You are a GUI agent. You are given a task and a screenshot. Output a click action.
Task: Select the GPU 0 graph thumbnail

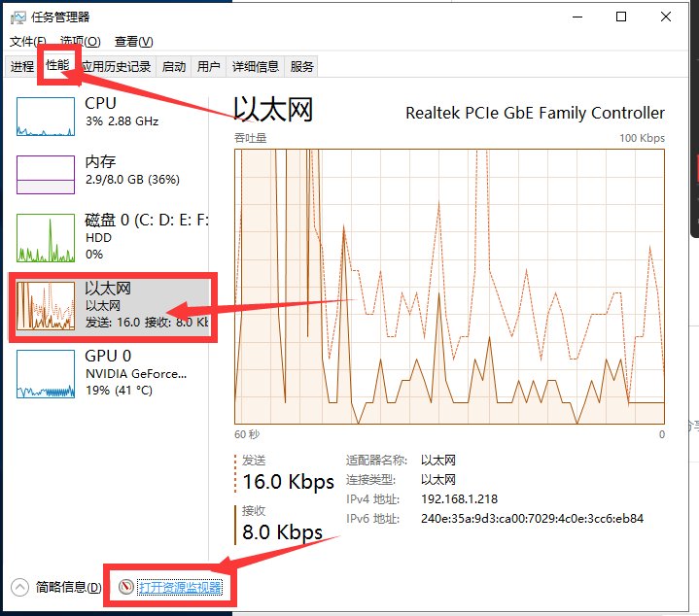click(46, 374)
